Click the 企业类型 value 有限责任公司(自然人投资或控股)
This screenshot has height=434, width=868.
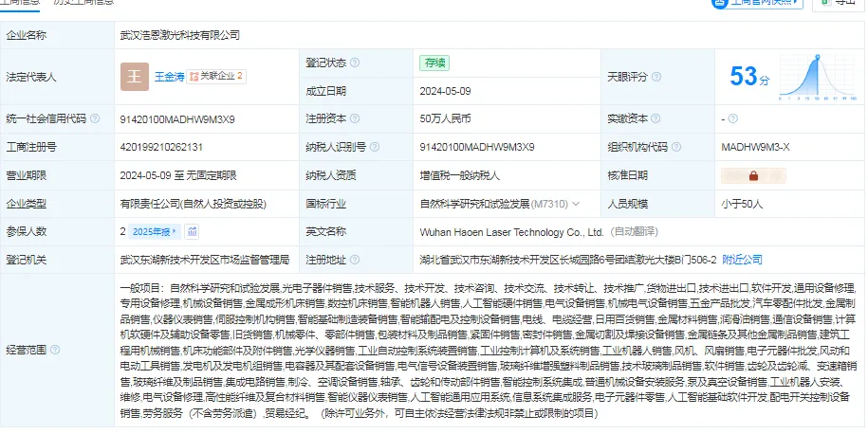click(x=194, y=204)
